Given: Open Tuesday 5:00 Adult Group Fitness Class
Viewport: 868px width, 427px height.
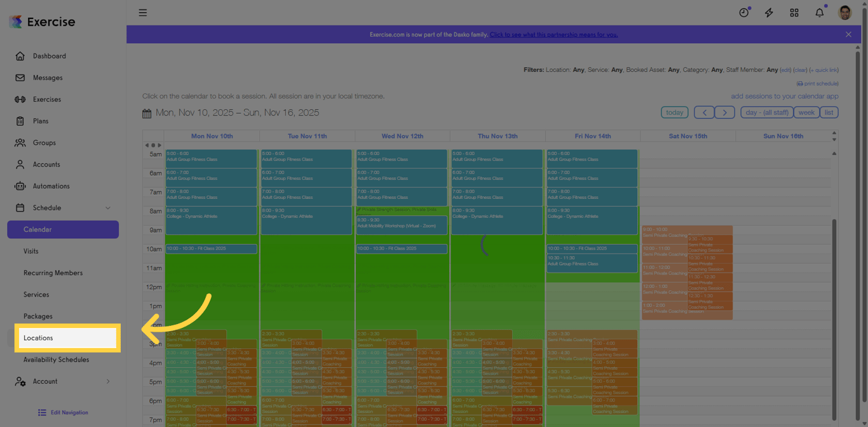Looking at the screenshot, I should pyautogui.click(x=306, y=159).
